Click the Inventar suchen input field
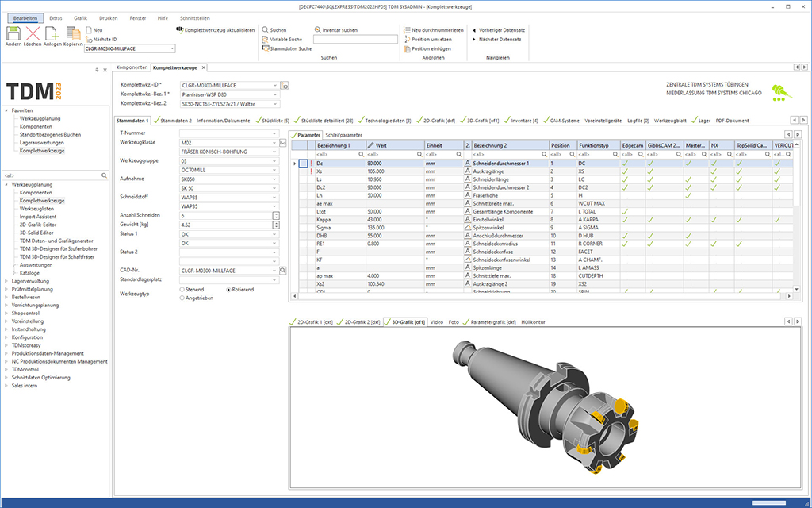 [x=356, y=40]
